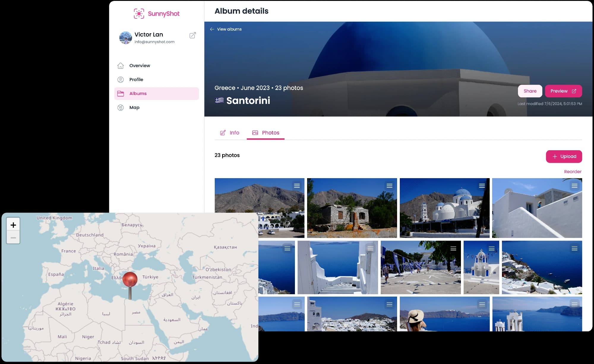Screen dimensions: 594x364
Task: Open the Overview sidebar item
Action: 140,66
